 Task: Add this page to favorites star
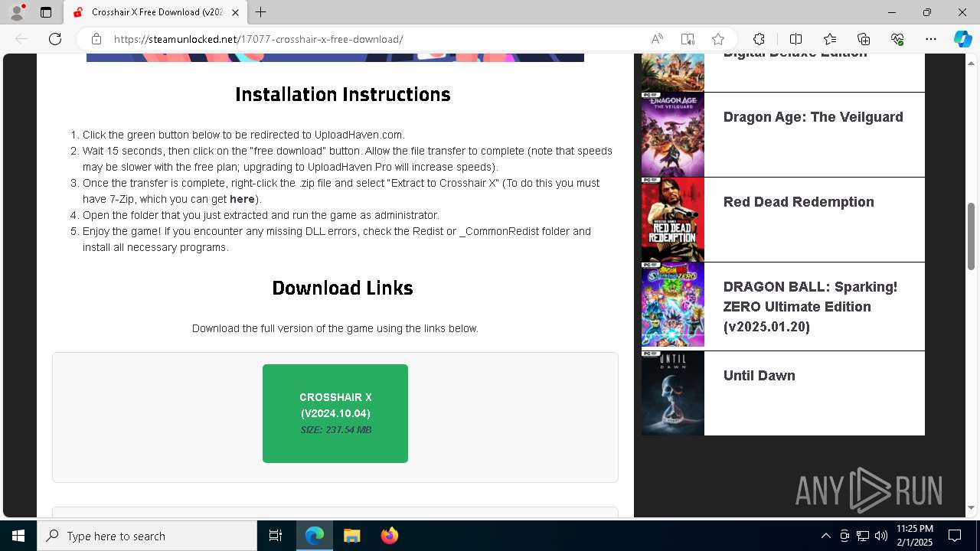[718, 39]
